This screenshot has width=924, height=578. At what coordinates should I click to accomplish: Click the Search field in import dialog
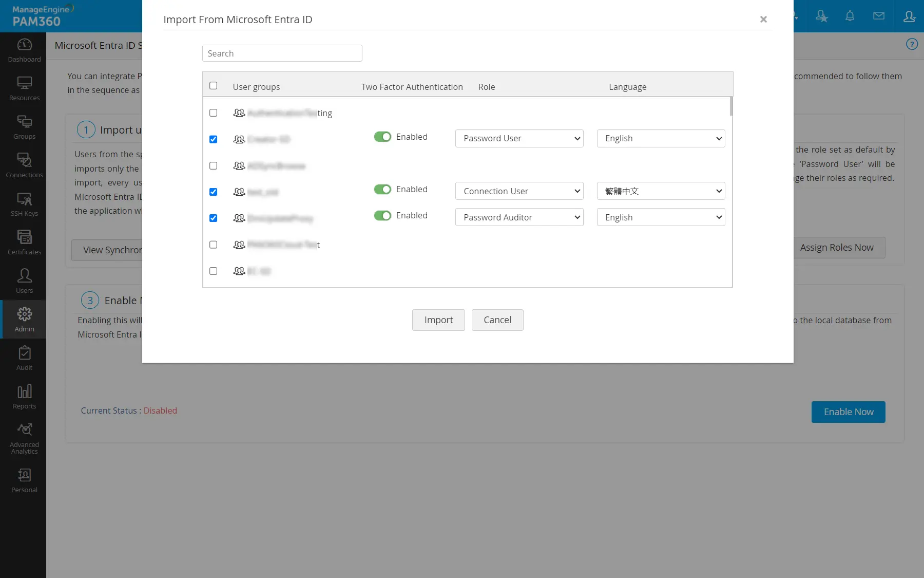click(x=282, y=53)
